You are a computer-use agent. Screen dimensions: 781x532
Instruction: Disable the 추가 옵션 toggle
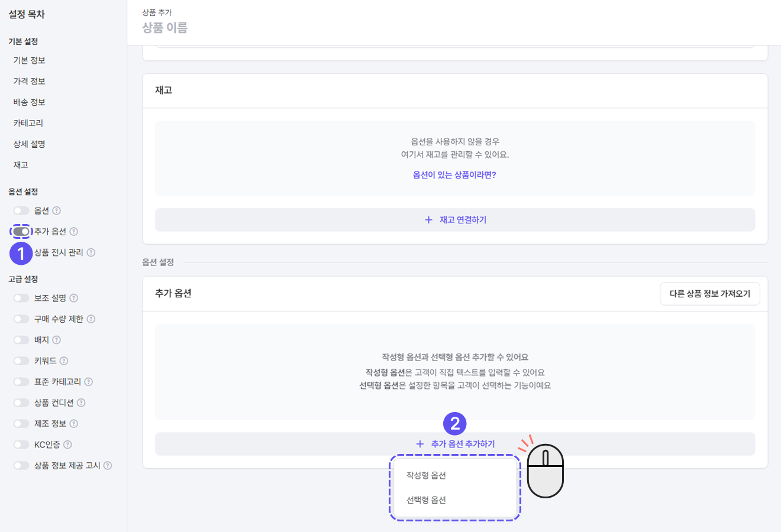[21, 232]
